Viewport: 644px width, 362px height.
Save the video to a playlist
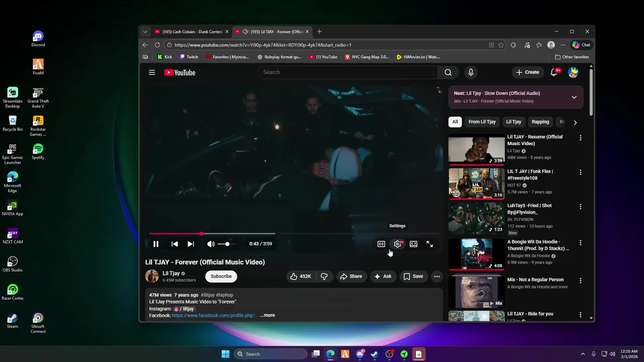click(413, 277)
